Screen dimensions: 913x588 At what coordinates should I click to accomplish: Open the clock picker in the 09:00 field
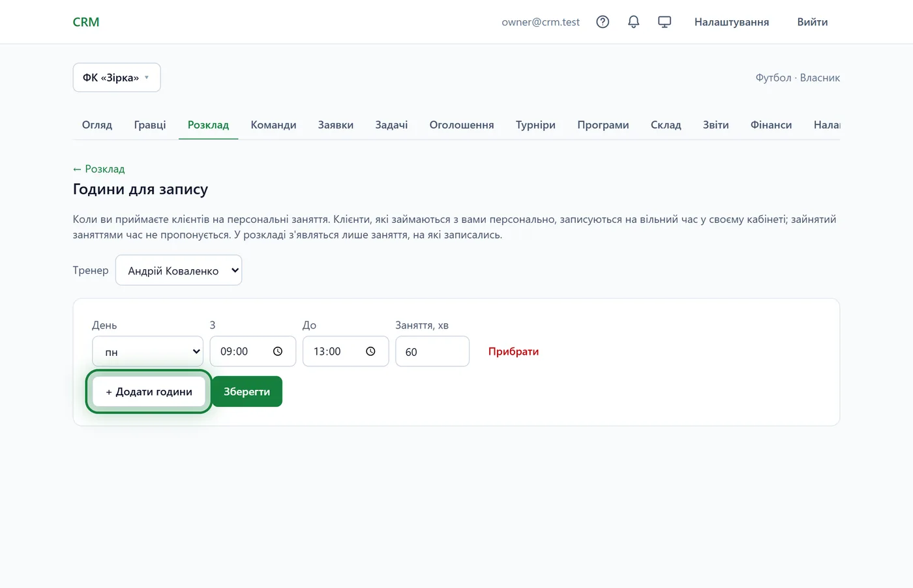point(278,351)
